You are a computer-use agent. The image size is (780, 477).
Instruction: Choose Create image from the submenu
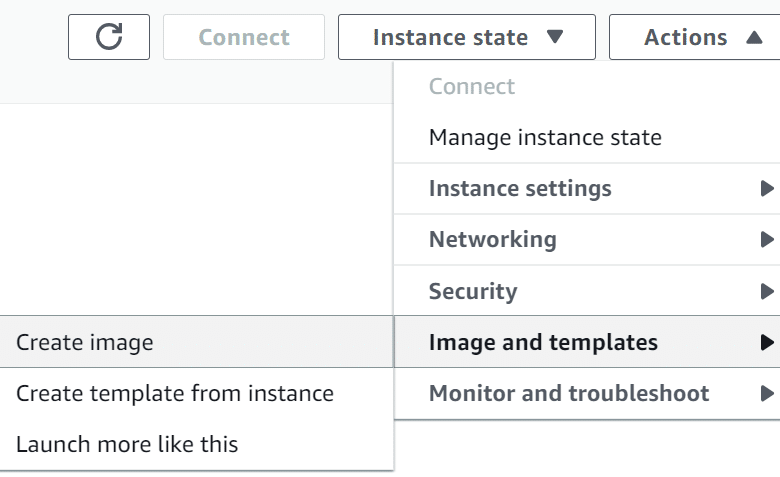tap(196, 342)
